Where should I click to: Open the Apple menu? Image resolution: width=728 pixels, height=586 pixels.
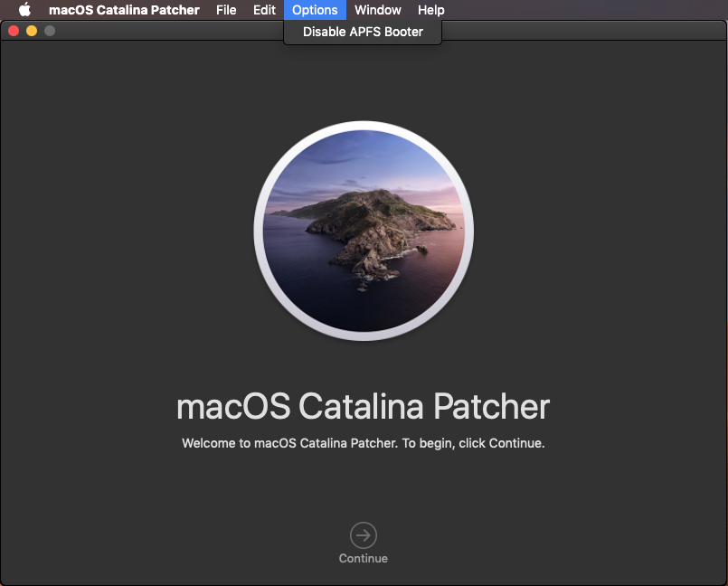pos(24,10)
